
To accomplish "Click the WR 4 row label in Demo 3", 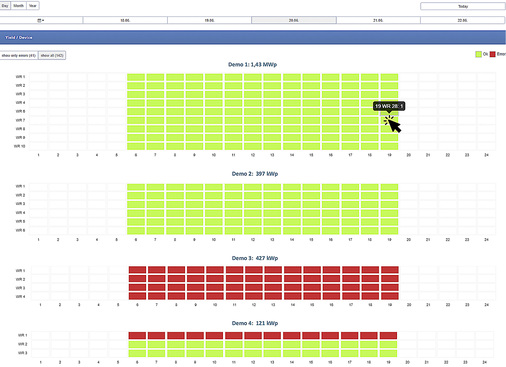I will (21, 296).
